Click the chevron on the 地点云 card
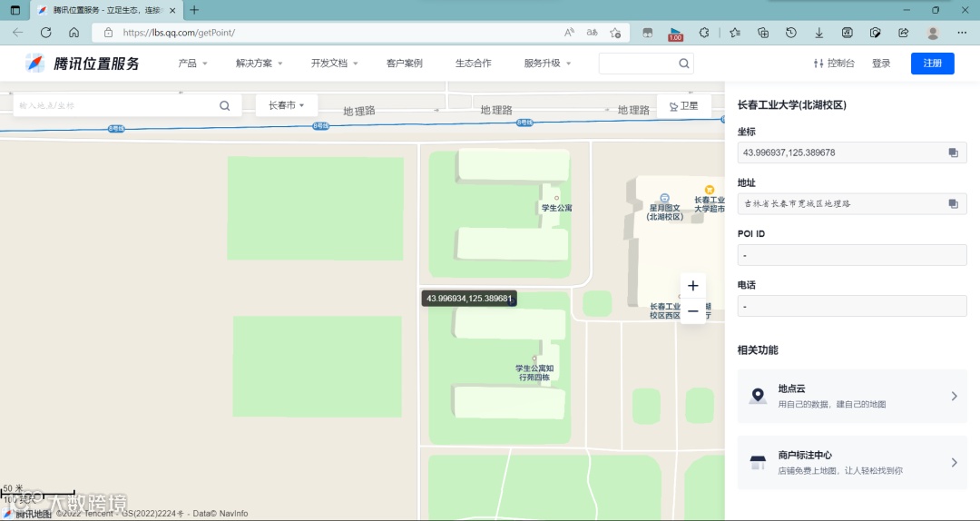This screenshot has width=980, height=521. click(954, 396)
